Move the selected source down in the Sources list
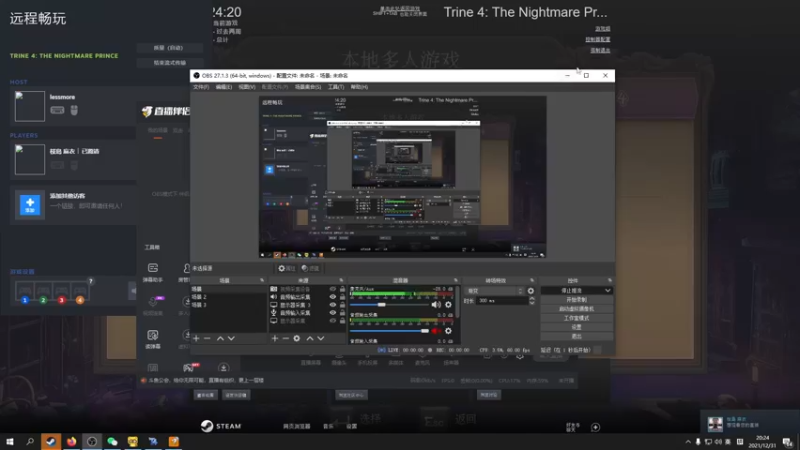The width and height of the screenshot is (800, 450). (320, 338)
